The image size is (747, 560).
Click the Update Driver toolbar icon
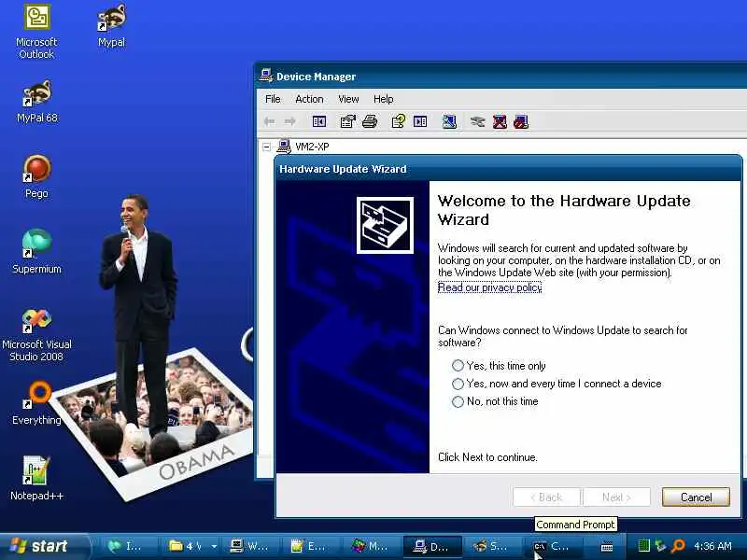click(x=477, y=121)
